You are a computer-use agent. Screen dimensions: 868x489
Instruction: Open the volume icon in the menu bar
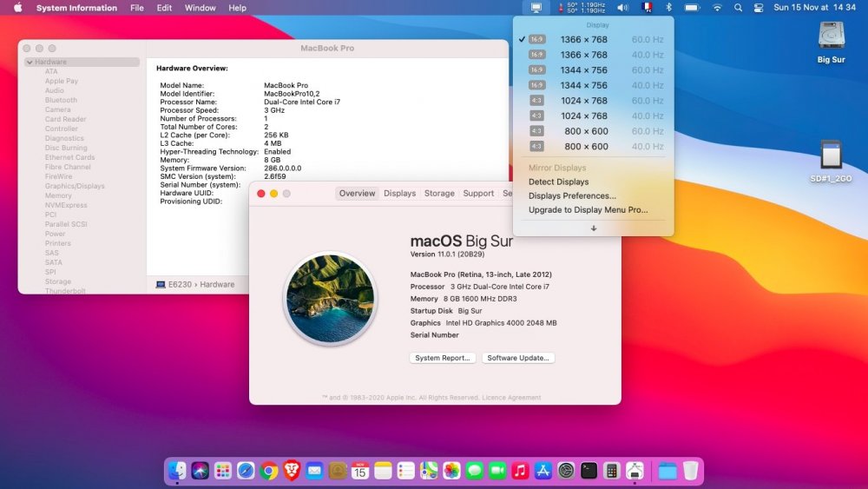point(622,8)
